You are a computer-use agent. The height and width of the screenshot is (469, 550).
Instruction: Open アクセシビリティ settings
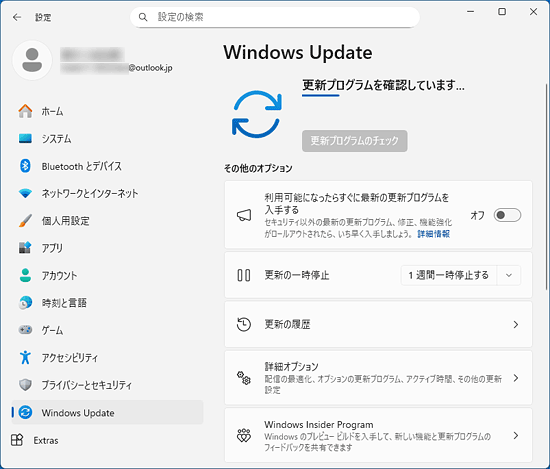coord(108,357)
